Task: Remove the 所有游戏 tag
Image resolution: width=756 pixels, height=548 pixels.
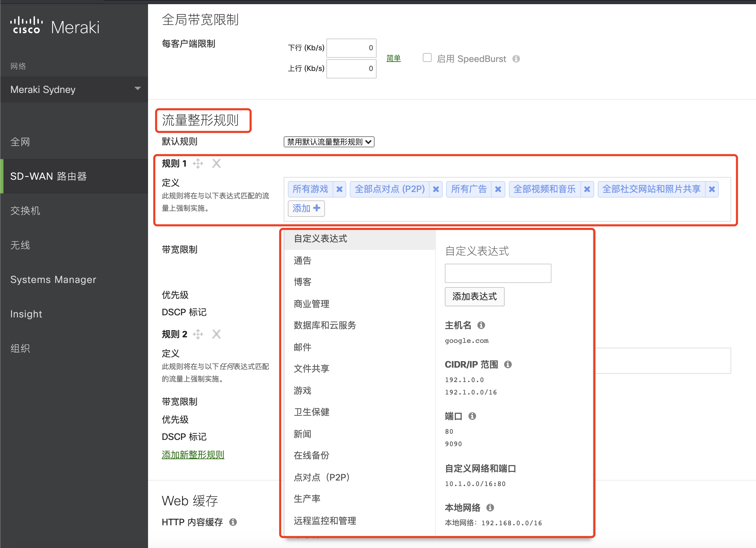Action: pyautogui.click(x=339, y=189)
